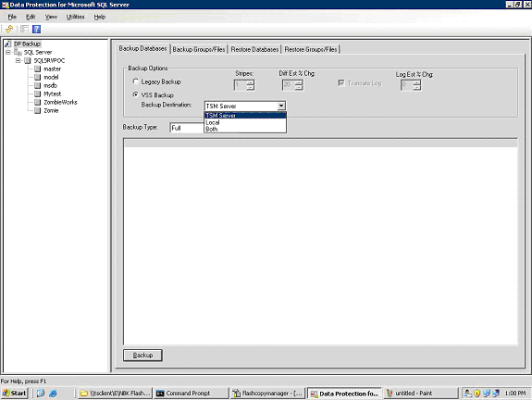Switch to the flashcopymanager taskbar button
532x400 pixels.
[268, 394]
